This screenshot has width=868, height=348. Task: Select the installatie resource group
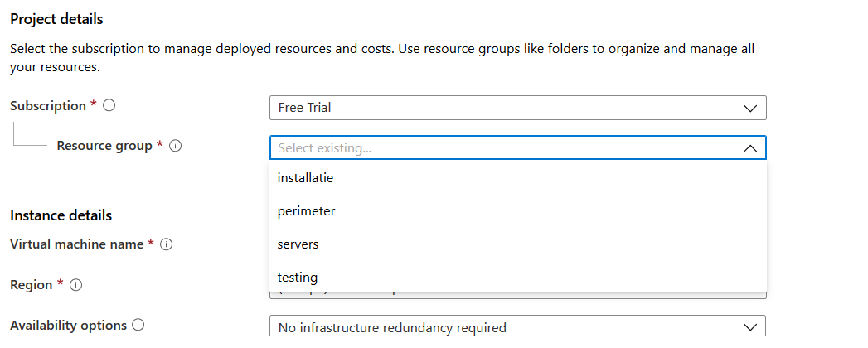click(305, 177)
